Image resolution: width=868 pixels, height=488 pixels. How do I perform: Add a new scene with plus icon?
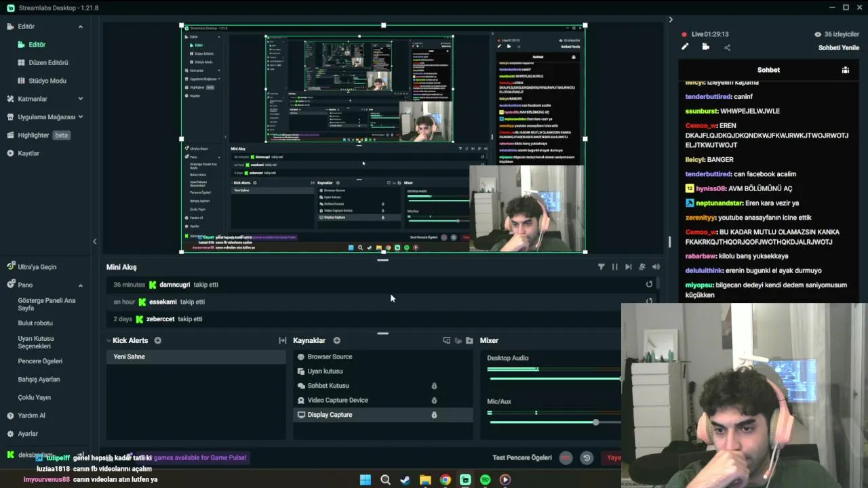click(x=158, y=340)
